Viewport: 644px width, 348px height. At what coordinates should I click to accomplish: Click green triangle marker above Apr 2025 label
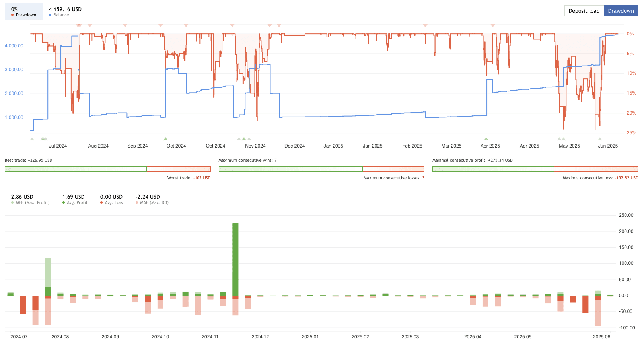486,139
